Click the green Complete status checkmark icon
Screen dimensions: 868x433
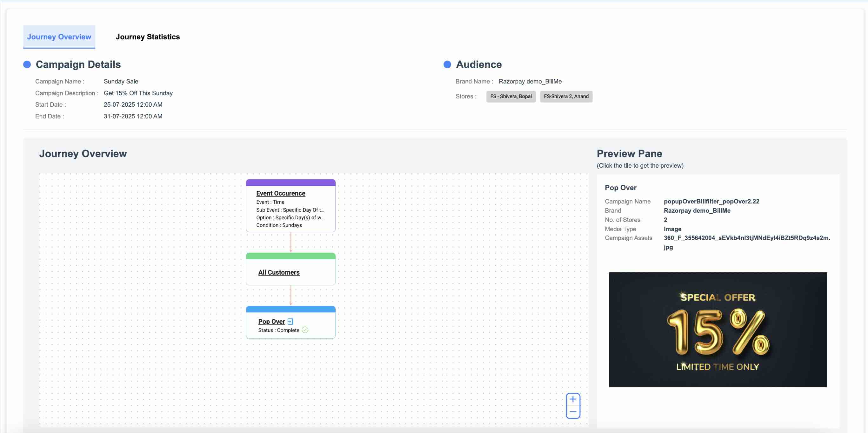[305, 330]
